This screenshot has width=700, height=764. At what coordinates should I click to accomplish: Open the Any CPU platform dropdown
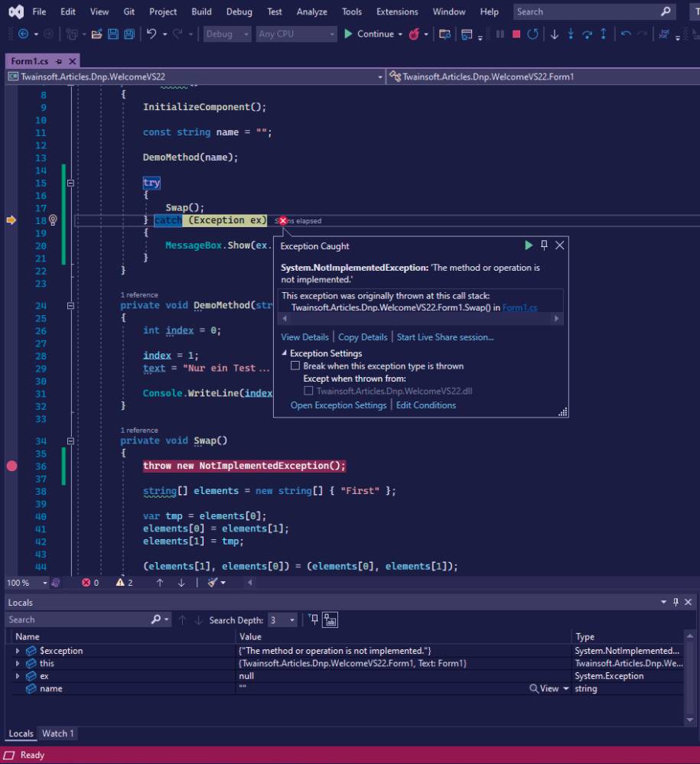click(x=296, y=34)
